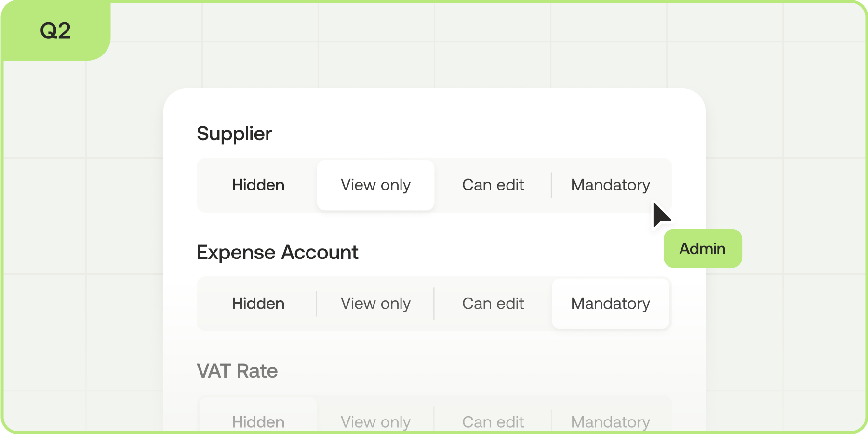This screenshot has width=868, height=434.
Task: Click the VAT Rate section heading
Action: (237, 371)
